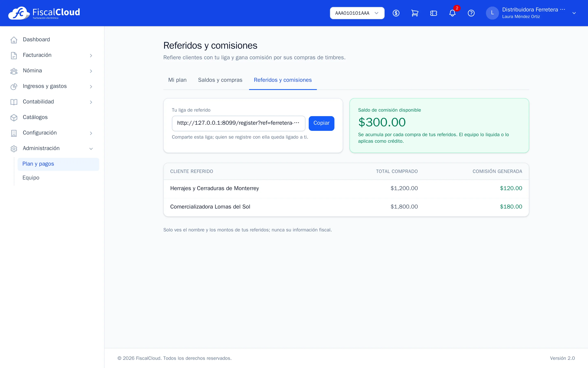This screenshot has width=588, height=368.
Task: Click the $300.00 available commission balance
Action: tap(382, 122)
